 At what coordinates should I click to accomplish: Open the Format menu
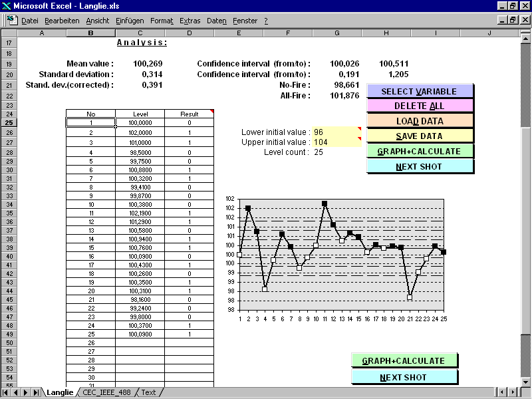162,21
